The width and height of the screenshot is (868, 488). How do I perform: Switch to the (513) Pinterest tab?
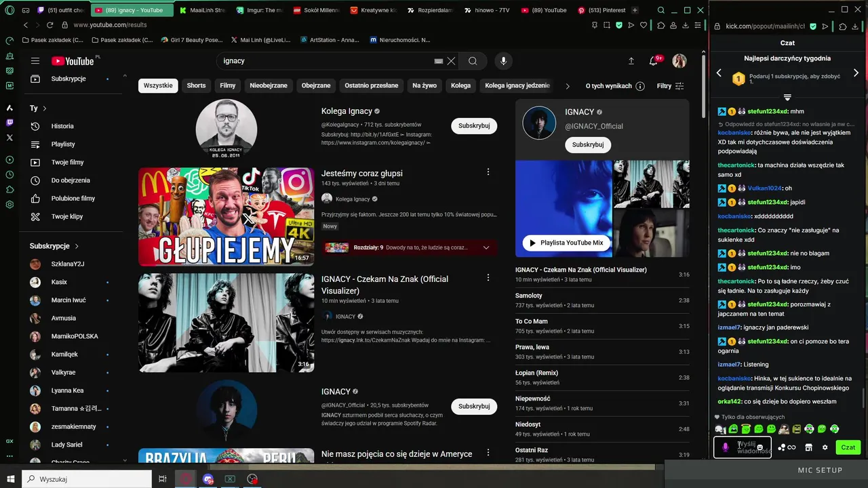point(601,10)
